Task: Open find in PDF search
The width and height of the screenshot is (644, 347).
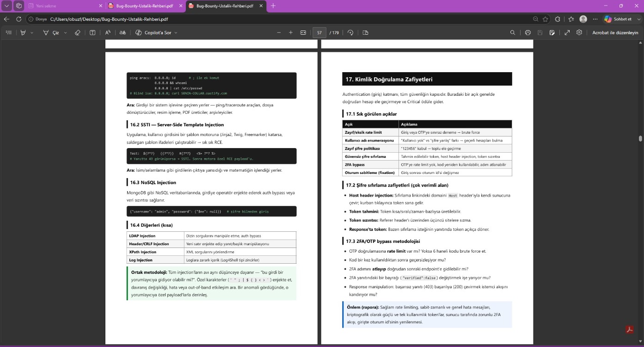Action: 513,32
